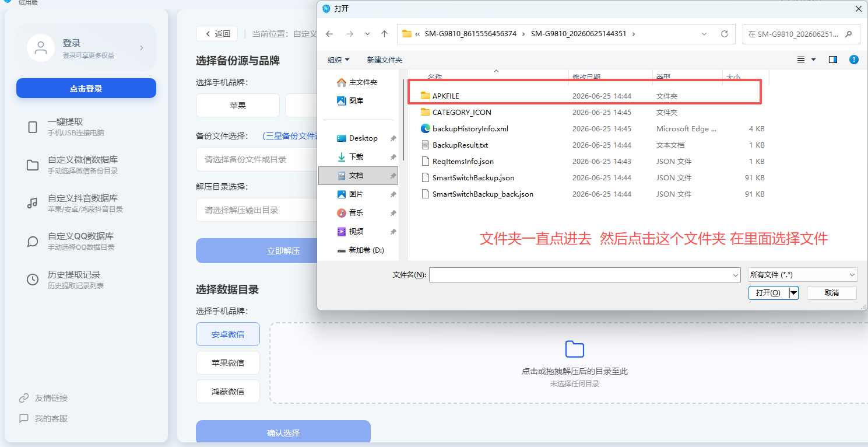Expand address bar history dropdown

(704, 34)
